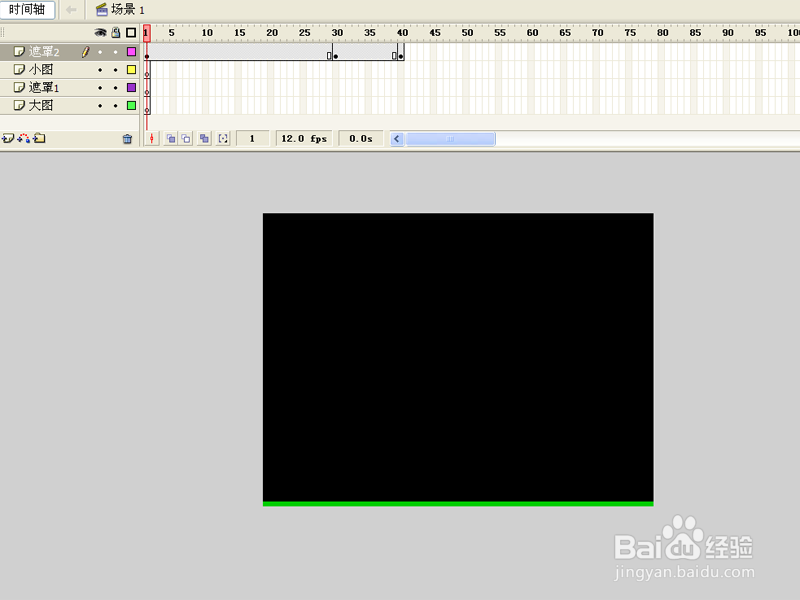800x600 pixels.
Task: Click the timeline scroll left arrow
Action: (x=397, y=138)
